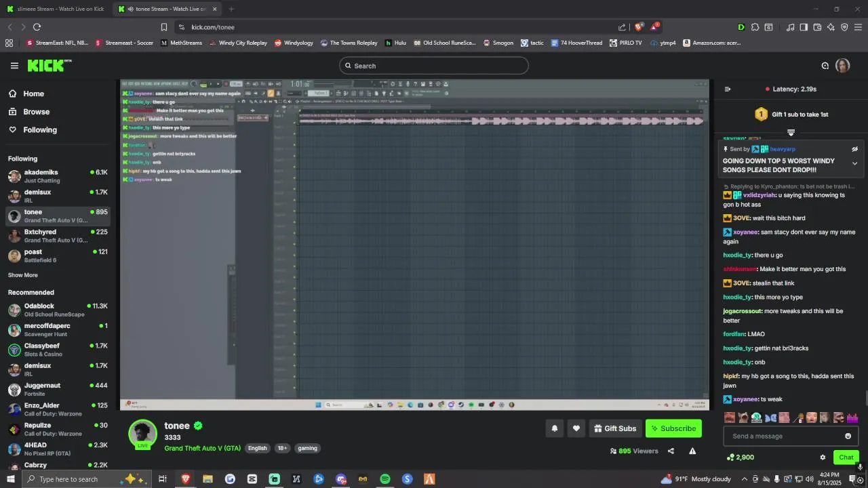Focus the Kick search box
This screenshot has width=868, height=488.
pos(434,66)
